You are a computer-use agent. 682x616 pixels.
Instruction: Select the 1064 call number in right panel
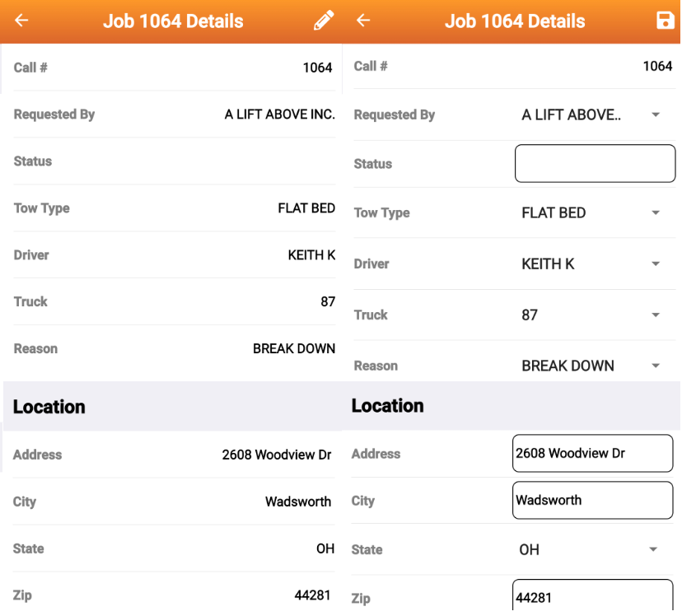(x=657, y=66)
